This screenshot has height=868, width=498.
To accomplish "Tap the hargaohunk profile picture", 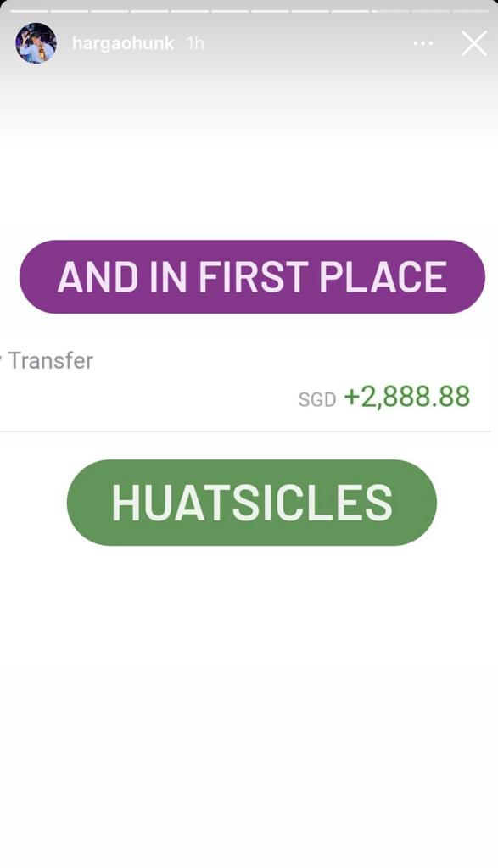I will 36,43.
